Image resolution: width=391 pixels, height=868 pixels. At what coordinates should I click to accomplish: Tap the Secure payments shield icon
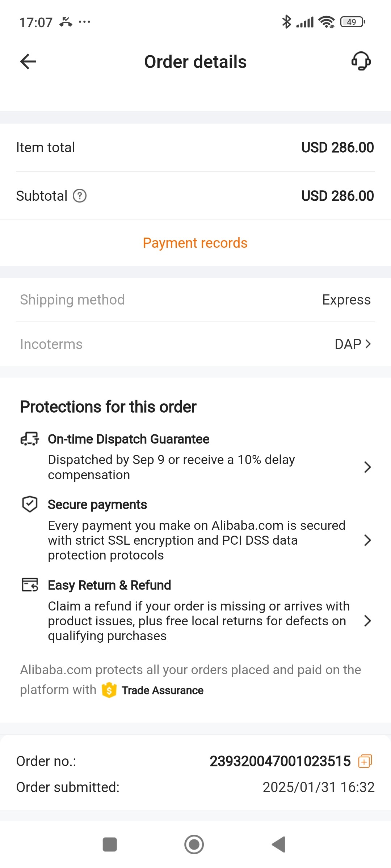[x=30, y=504]
